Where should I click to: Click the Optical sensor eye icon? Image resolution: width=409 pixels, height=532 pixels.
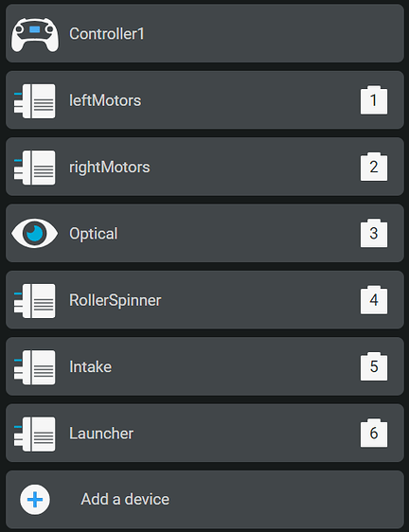[35, 233]
